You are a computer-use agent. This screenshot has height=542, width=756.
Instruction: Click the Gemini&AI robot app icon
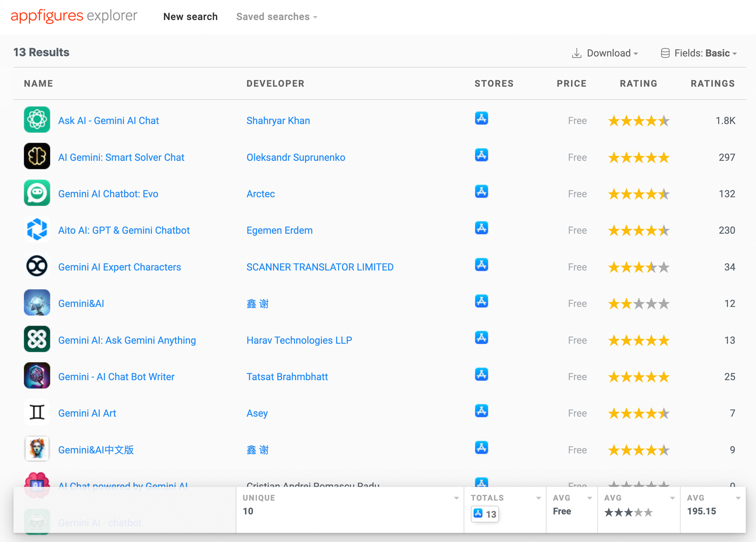[37, 302]
